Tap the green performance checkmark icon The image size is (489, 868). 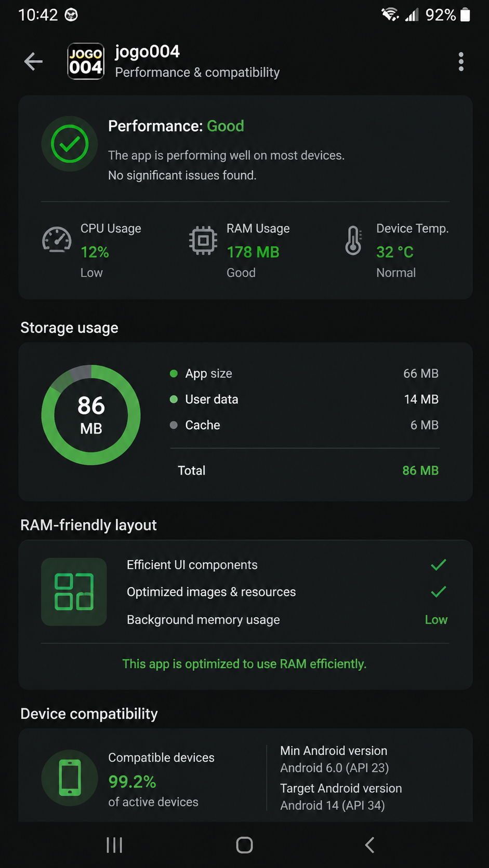pyautogui.click(x=70, y=144)
